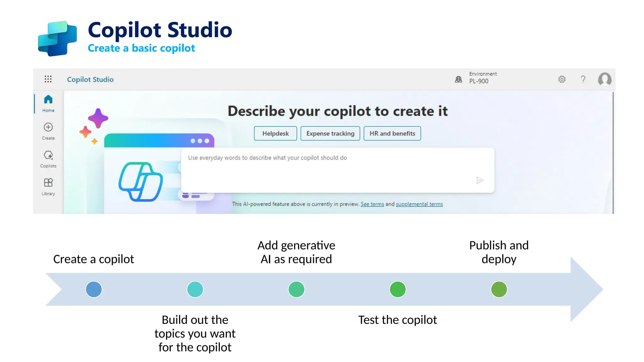644x362 pixels.
Task: Open Help with the question mark icon
Action: pos(583,79)
